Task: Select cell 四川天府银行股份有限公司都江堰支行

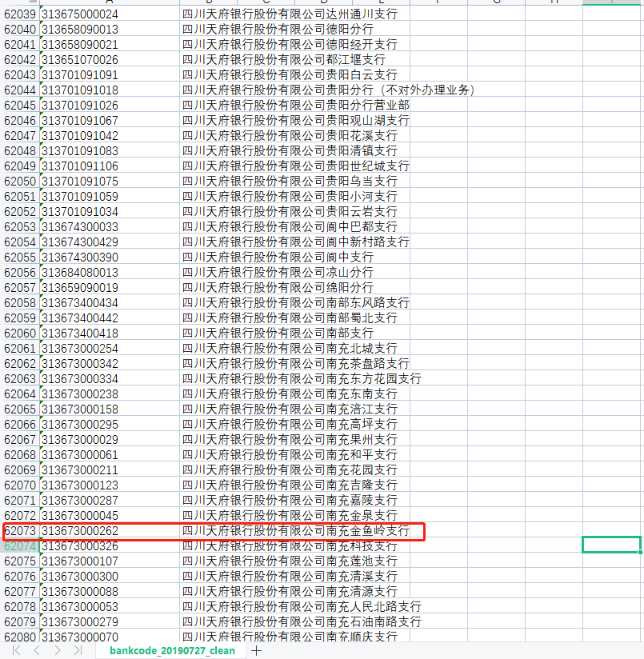Action: [x=284, y=60]
